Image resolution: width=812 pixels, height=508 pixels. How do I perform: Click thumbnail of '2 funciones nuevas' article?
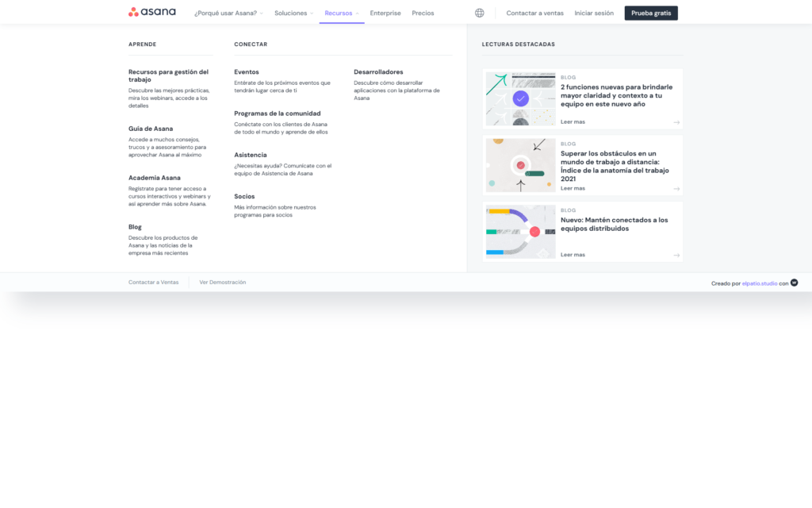coord(520,98)
